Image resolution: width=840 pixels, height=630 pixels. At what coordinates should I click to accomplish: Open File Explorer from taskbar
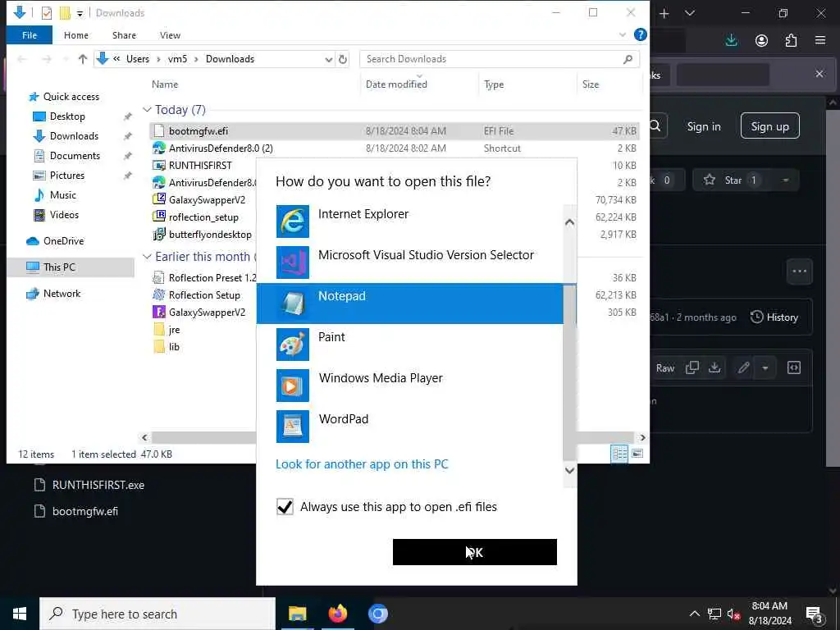point(297,614)
